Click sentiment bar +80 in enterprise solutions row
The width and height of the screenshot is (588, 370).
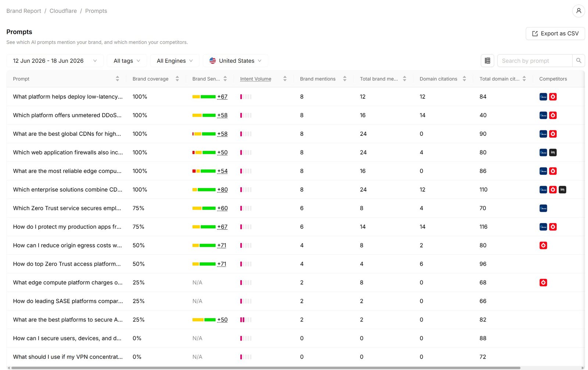204,189
